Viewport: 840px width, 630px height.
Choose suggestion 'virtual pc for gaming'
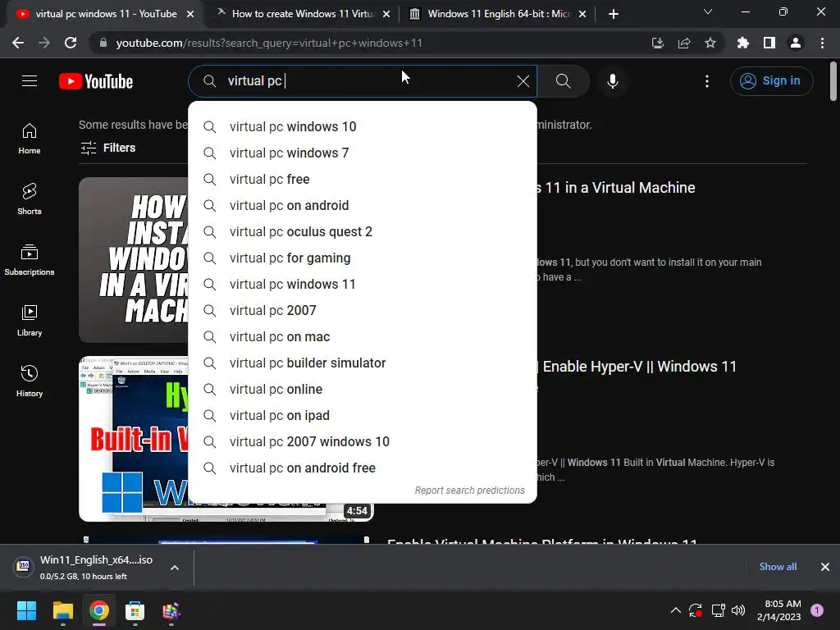pos(363,258)
